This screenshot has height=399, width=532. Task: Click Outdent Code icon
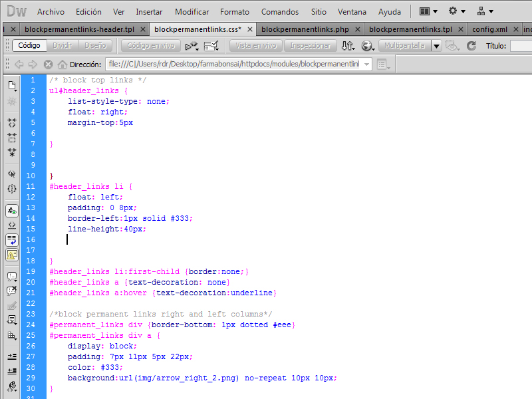point(12,371)
